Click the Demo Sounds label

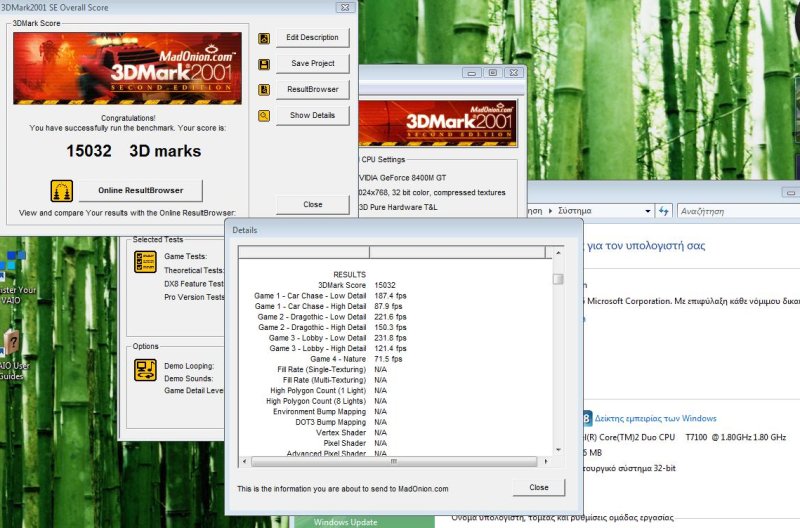(188, 379)
